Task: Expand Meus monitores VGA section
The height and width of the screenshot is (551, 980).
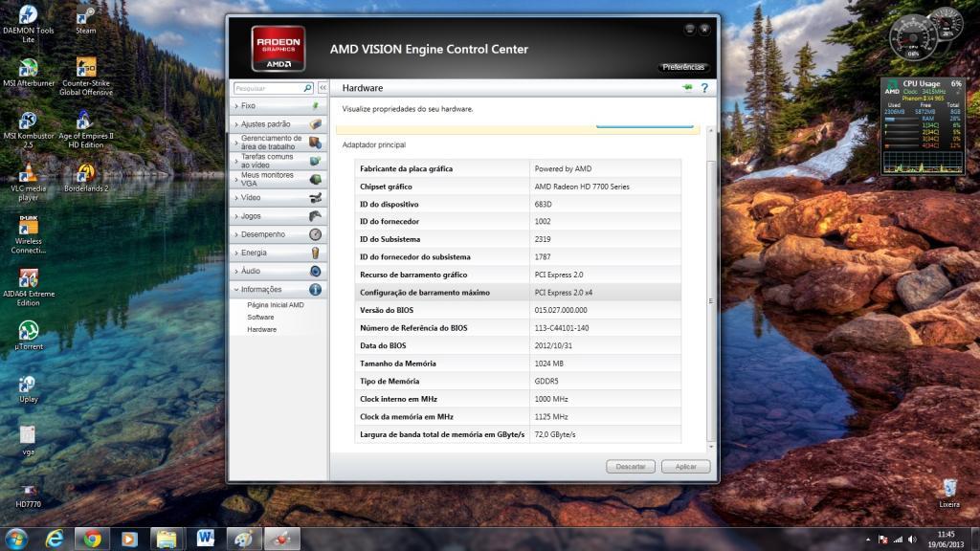Action: click(278, 179)
